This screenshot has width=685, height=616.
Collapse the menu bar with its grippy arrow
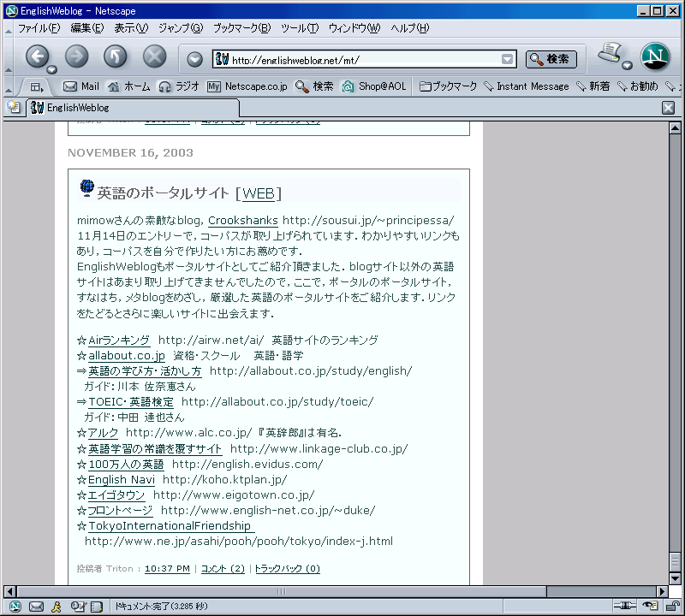click(x=9, y=29)
